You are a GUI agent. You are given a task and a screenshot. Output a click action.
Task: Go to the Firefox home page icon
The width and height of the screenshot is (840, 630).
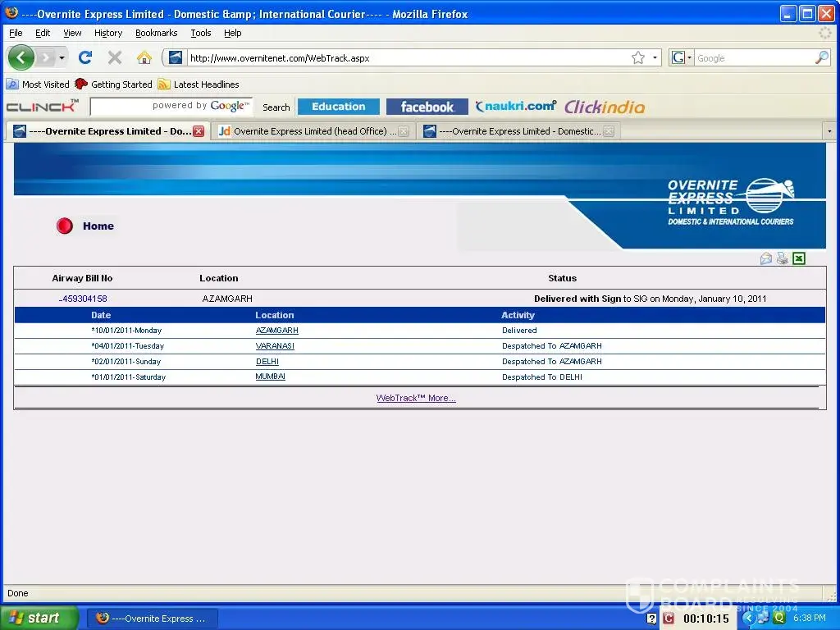pos(144,57)
